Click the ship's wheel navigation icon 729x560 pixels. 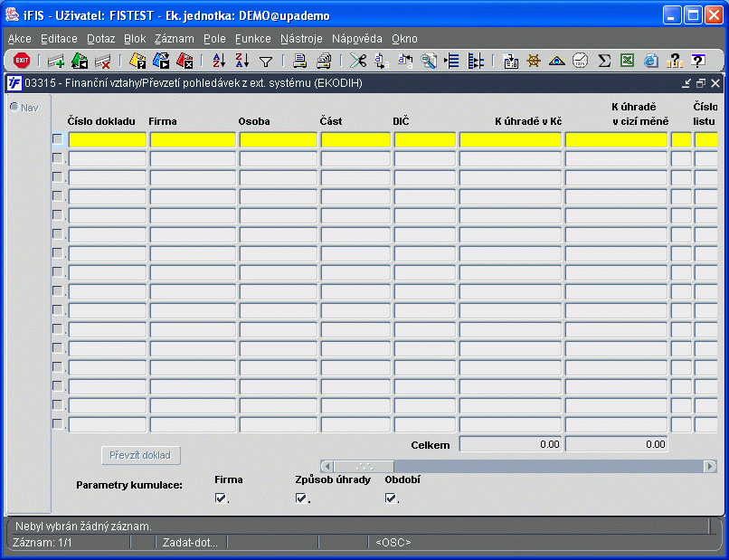point(534,61)
